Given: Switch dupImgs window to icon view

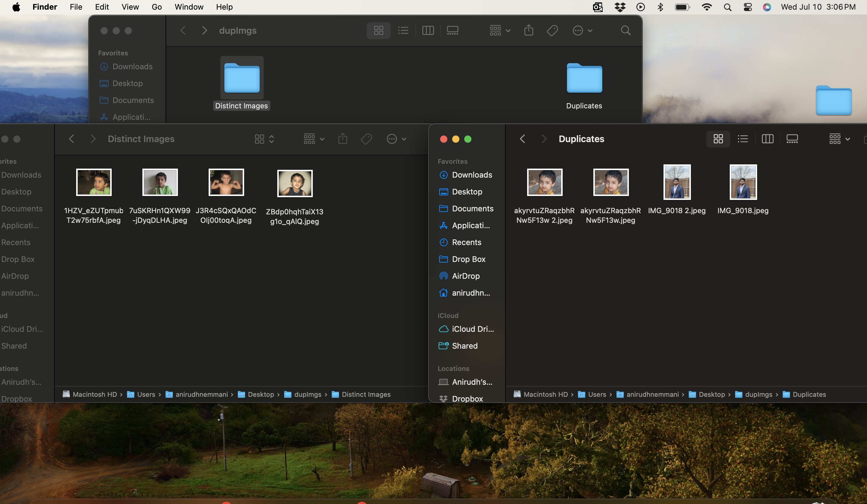Looking at the screenshot, I should click(x=378, y=31).
